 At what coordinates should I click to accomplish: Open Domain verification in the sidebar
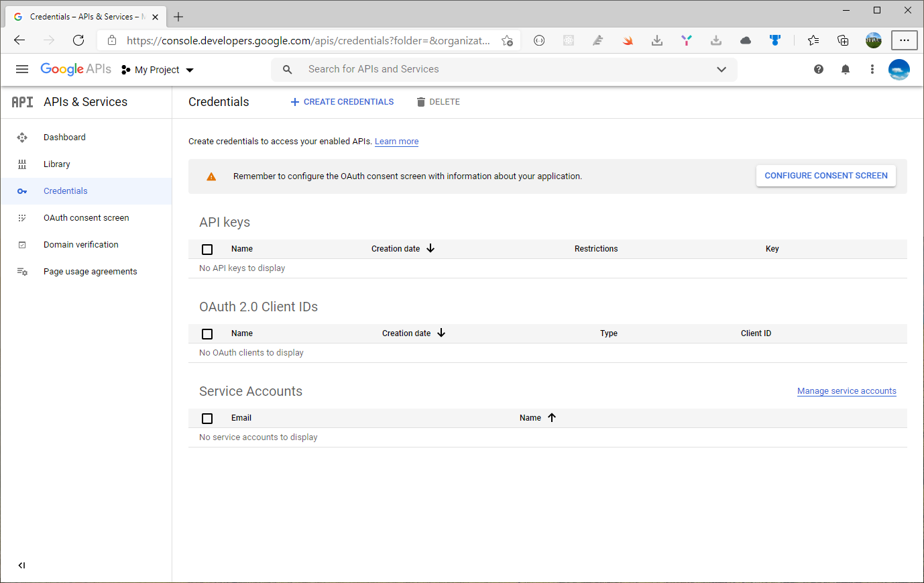pos(81,244)
